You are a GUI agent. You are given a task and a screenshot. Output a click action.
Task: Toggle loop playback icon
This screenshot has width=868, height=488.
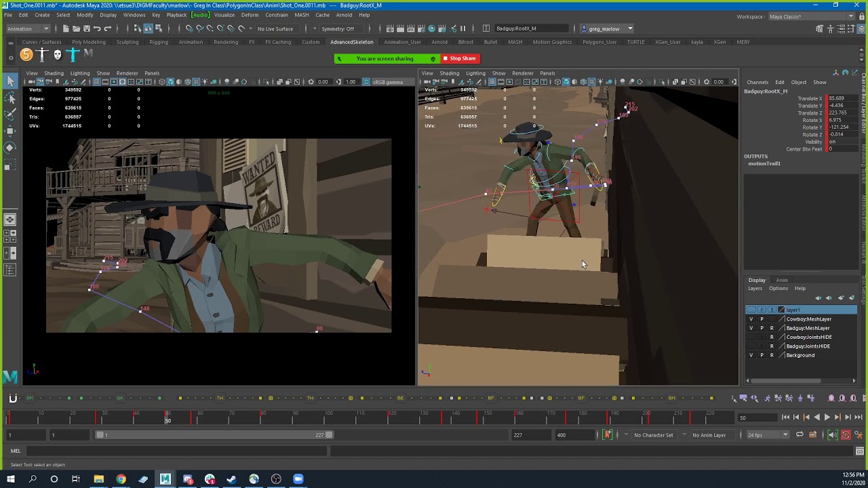(800, 435)
